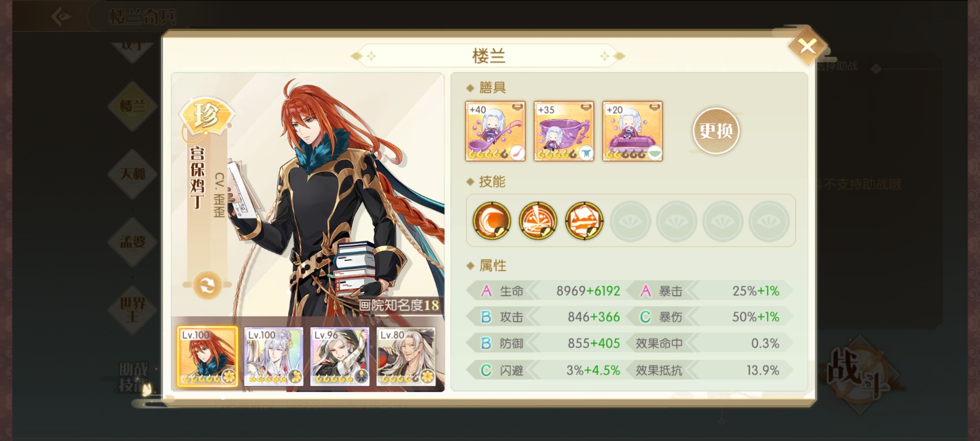Click the +40 spoon tableware icon
Viewport: 980px width, 441px height.
click(x=495, y=131)
